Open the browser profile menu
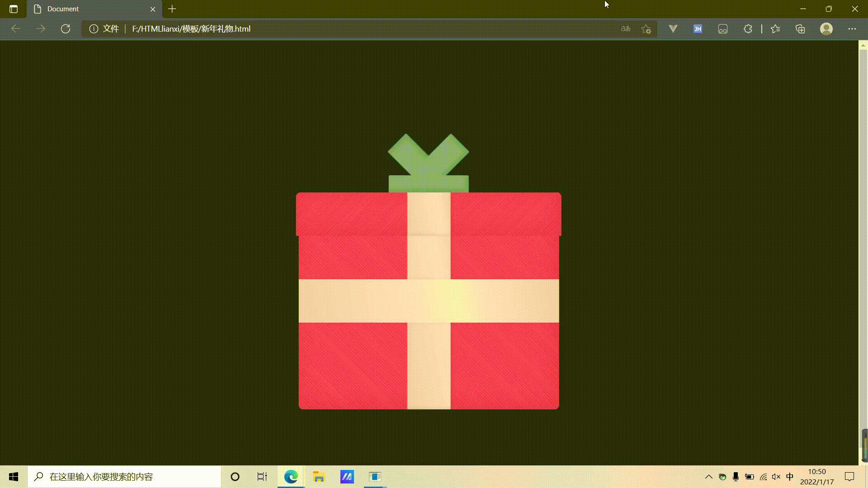 (826, 28)
